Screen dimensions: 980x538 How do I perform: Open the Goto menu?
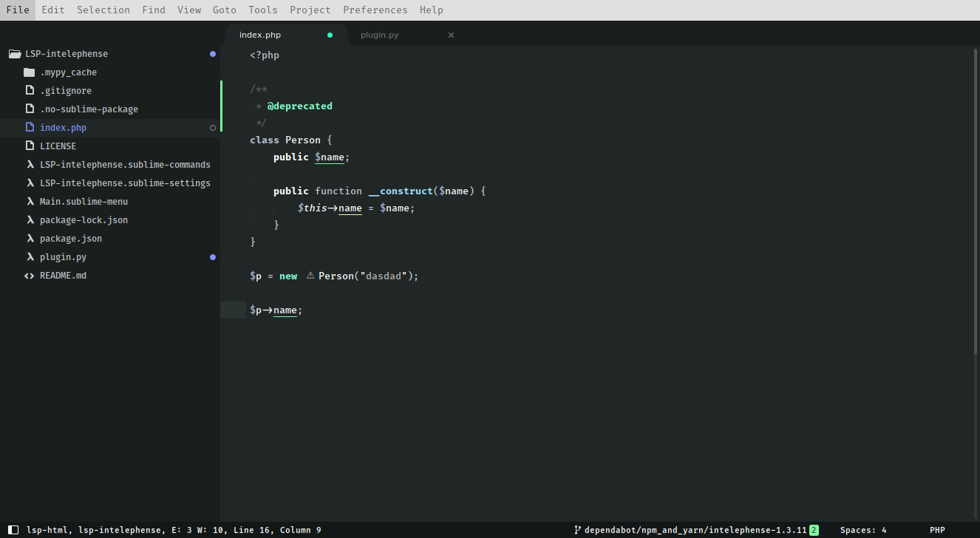(x=225, y=10)
